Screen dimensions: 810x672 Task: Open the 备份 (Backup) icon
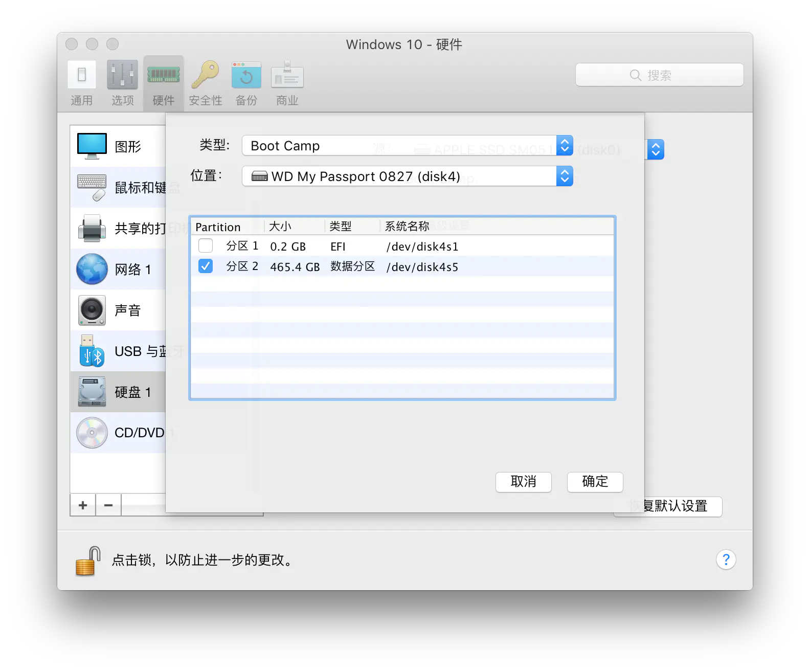pos(246,75)
